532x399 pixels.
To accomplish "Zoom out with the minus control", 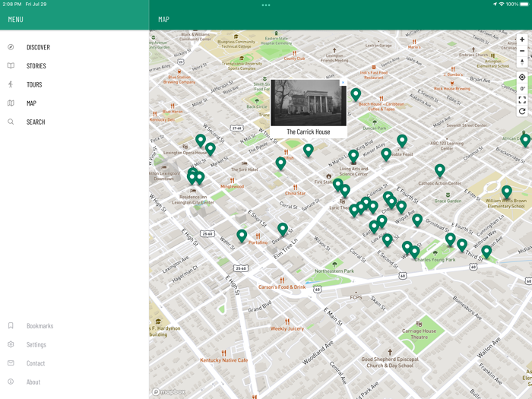I will click(522, 51).
